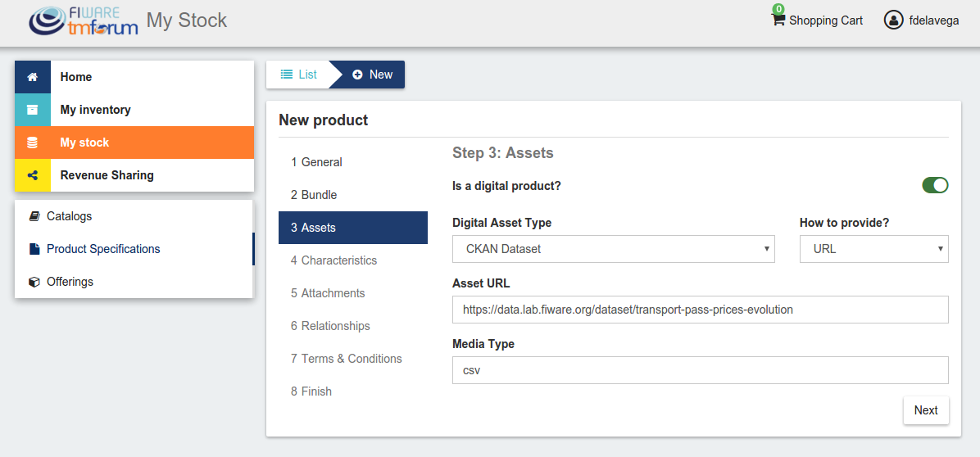
Task: Click into the Media Type field
Action: pyautogui.click(x=700, y=370)
